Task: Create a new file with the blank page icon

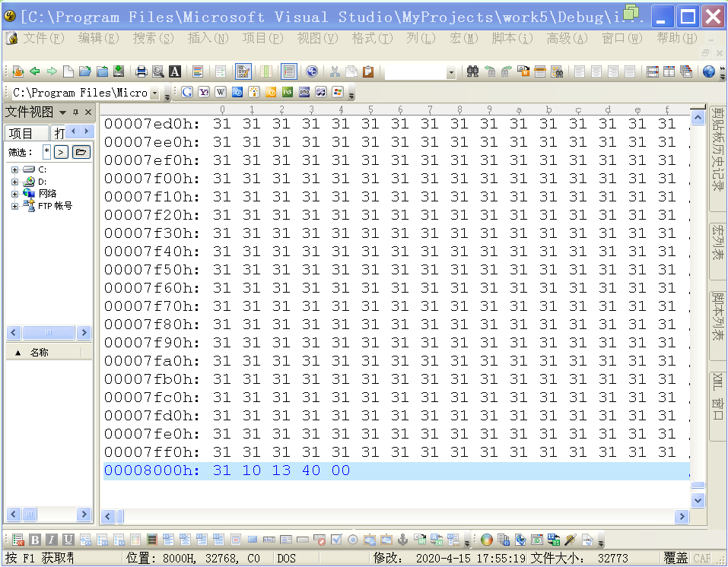Action: pos(68,71)
